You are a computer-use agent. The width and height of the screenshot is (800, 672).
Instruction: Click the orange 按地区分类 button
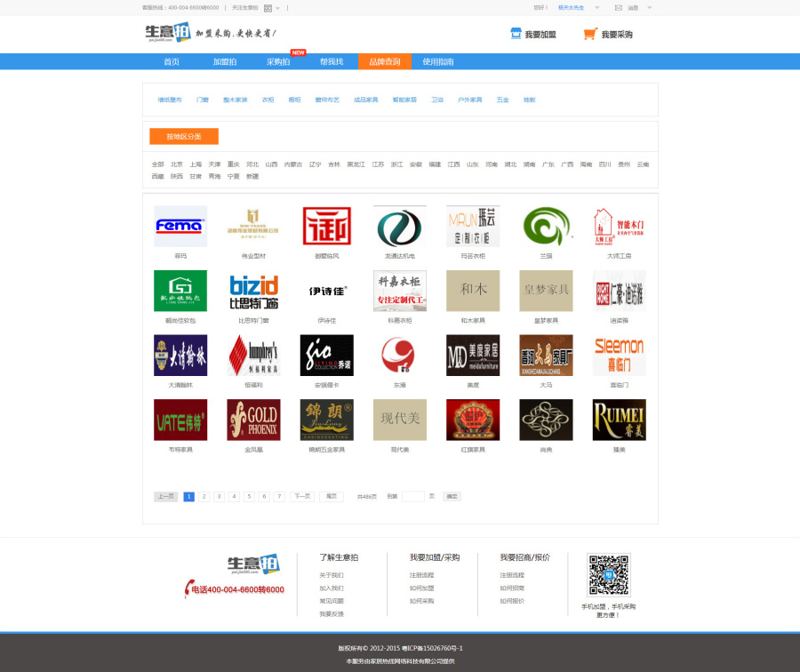click(x=184, y=136)
